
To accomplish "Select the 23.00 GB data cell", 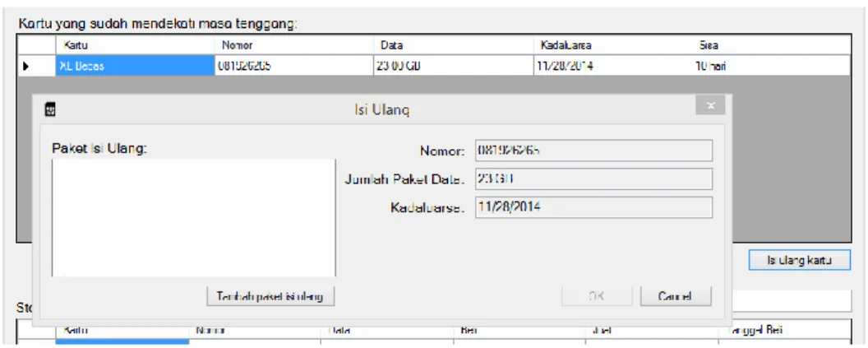I will [453, 66].
